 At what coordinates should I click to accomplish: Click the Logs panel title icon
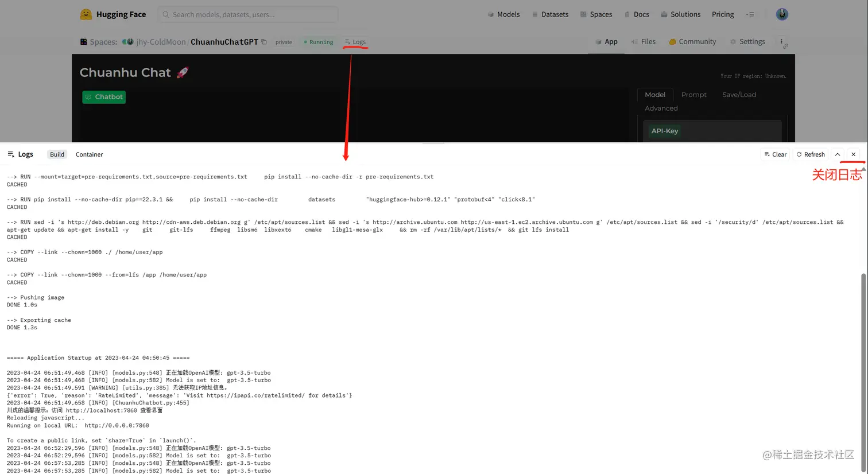pos(11,154)
